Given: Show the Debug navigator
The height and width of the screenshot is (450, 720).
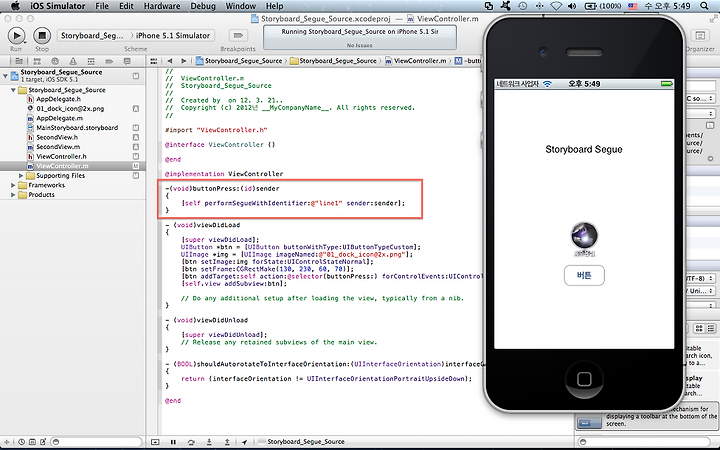Looking at the screenshot, I should click(91, 61).
